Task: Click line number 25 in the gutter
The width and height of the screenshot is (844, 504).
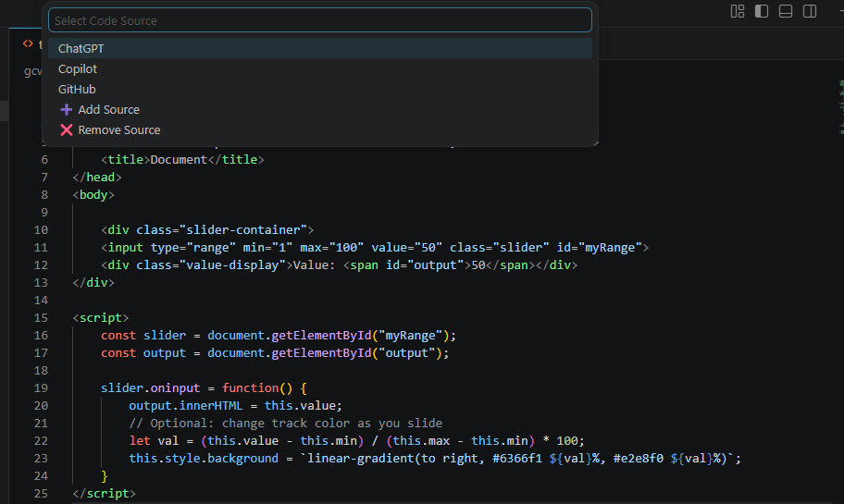Action: click(x=41, y=494)
